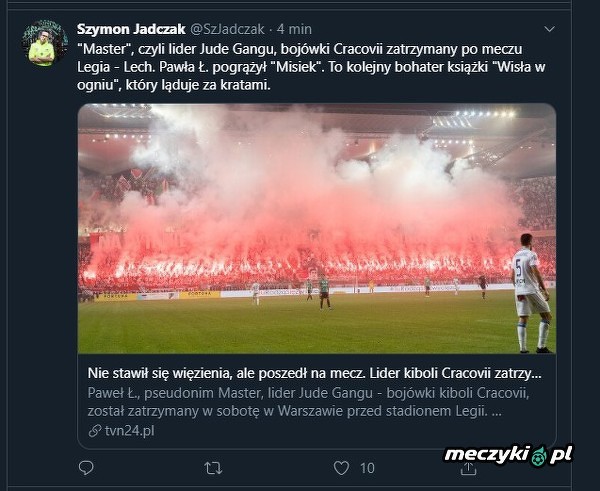Image resolution: width=600 pixels, height=491 pixels.
Task: Expand the tweet options chevron
Action: (549, 29)
